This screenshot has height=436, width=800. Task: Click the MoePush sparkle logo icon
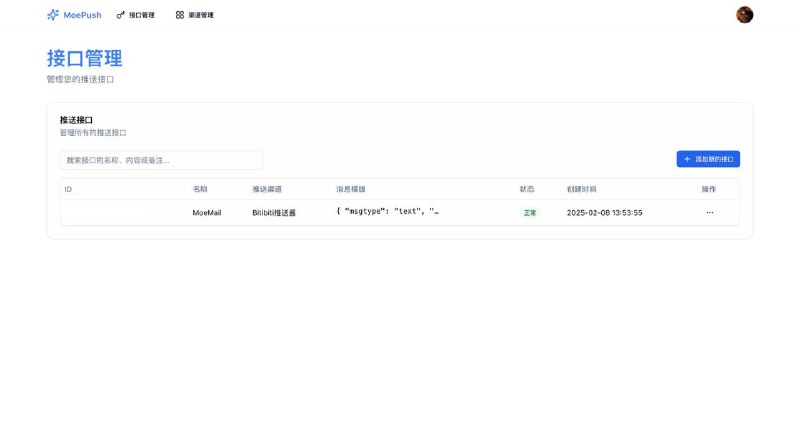[52, 15]
